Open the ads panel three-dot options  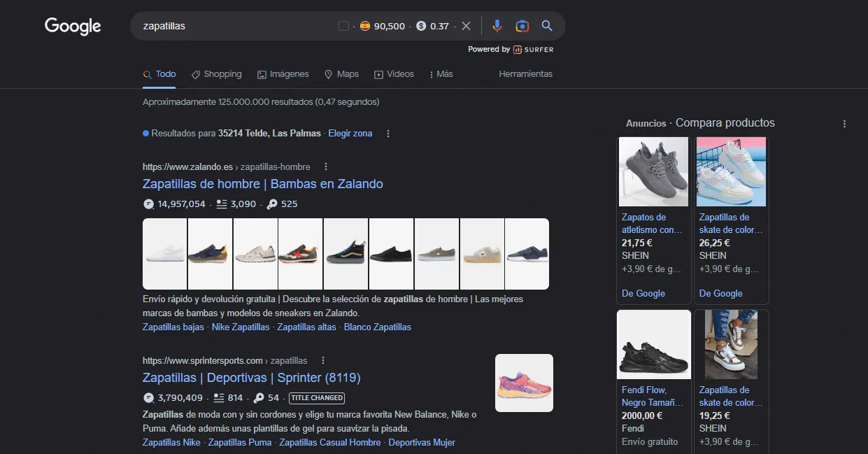point(844,124)
